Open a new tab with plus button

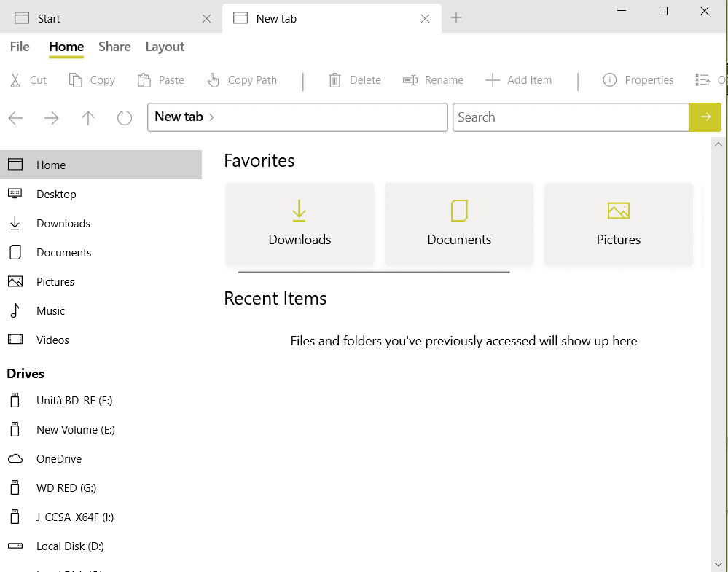pyautogui.click(x=456, y=18)
